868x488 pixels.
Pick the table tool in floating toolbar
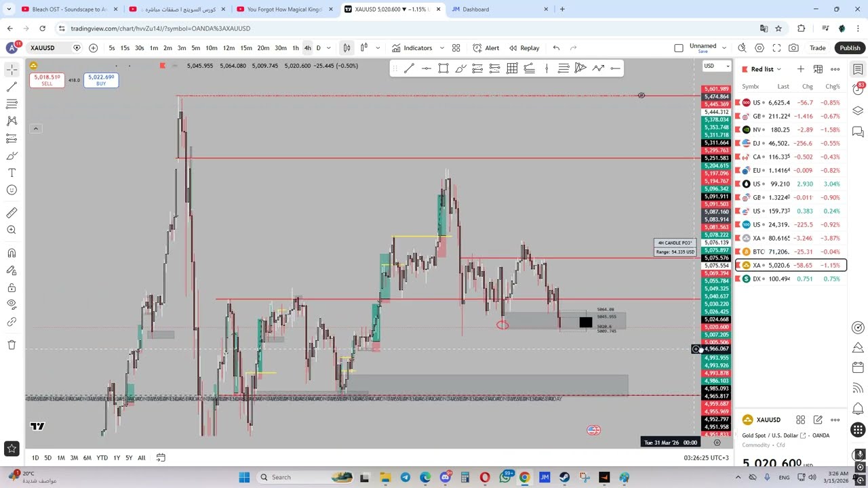pyautogui.click(x=512, y=68)
